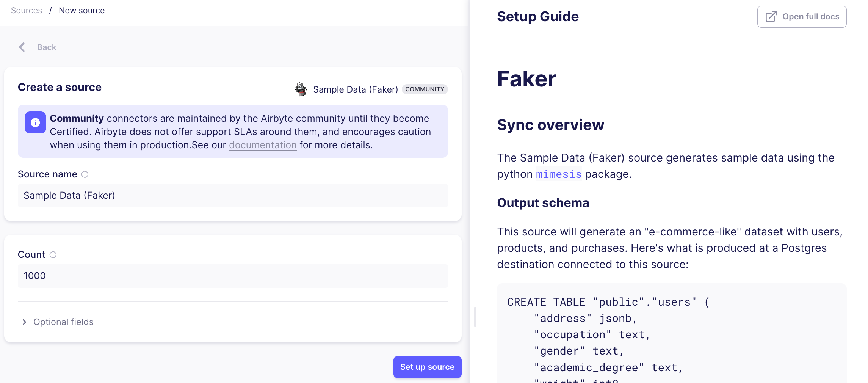Viewport: 868px width, 383px height.
Task: Open the documentation link in Community notice
Action: point(262,145)
